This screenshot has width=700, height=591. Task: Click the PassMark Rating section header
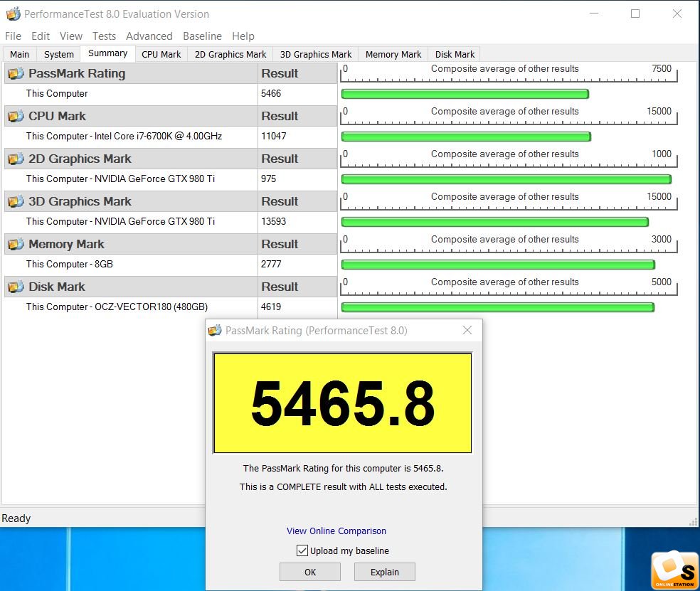point(131,73)
